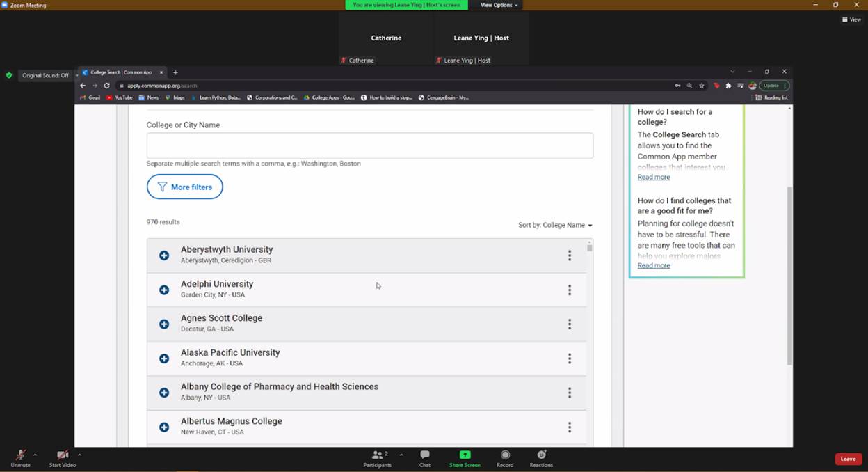This screenshot has height=472, width=868.
Task: Open three-dot menu for Agnes Scott College
Action: coord(570,324)
